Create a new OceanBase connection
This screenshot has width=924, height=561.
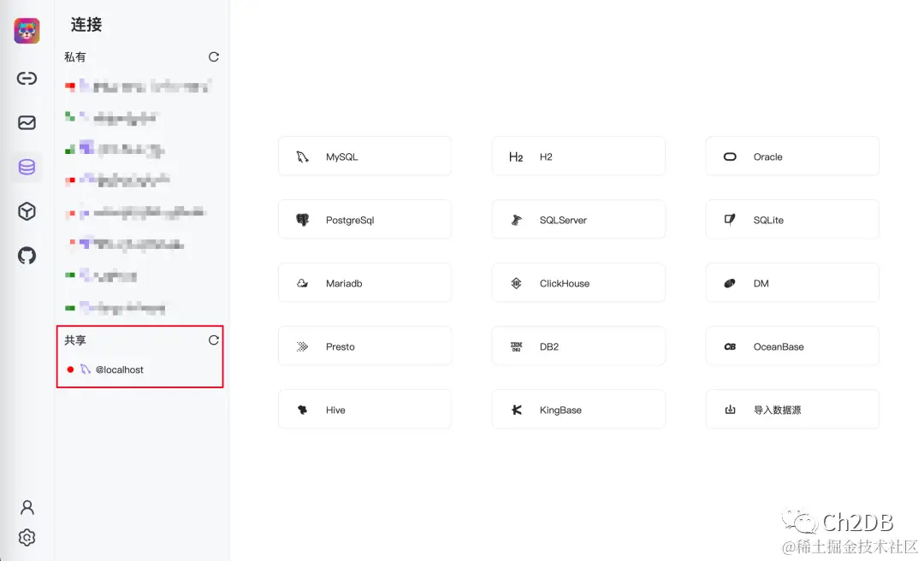tap(792, 345)
